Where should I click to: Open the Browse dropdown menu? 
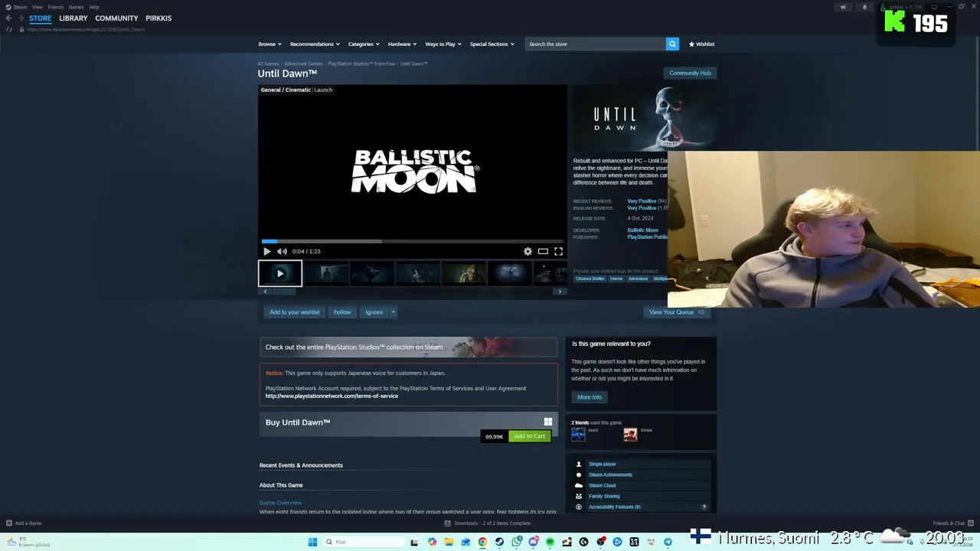269,44
